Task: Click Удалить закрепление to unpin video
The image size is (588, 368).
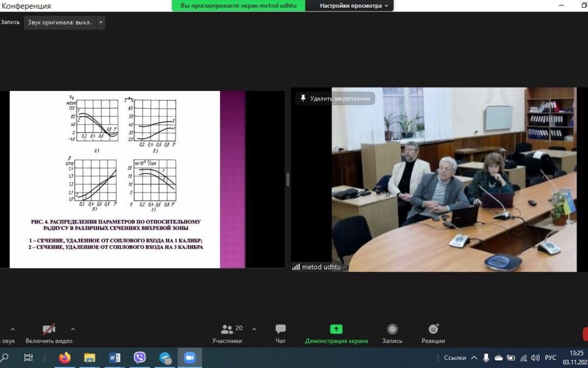Action: click(x=335, y=98)
